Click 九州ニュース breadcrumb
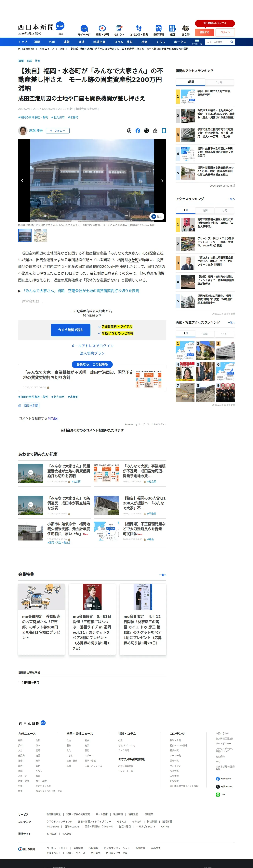This screenshot has height=868, width=253. [x=47, y=49]
